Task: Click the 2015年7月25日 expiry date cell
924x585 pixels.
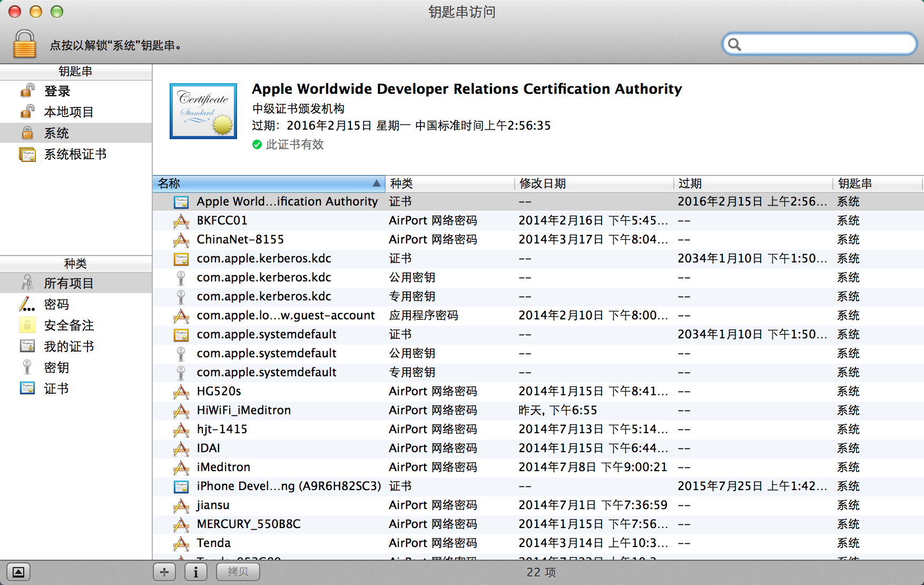Action: point(752,486)
